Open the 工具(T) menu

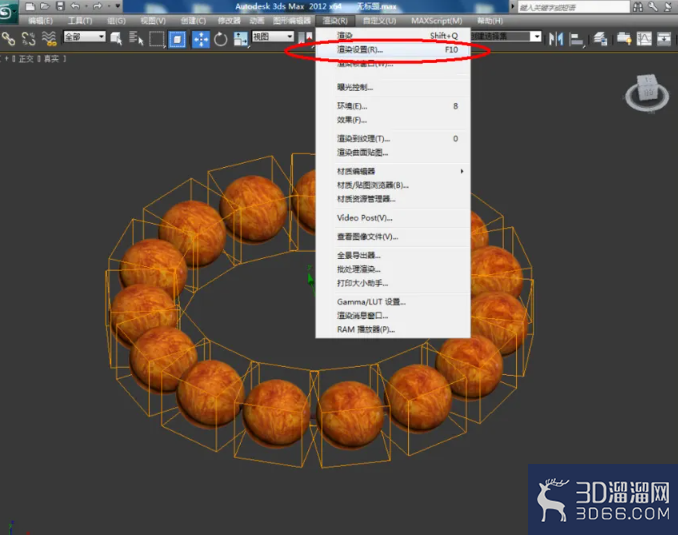click(x=80, y=21)
